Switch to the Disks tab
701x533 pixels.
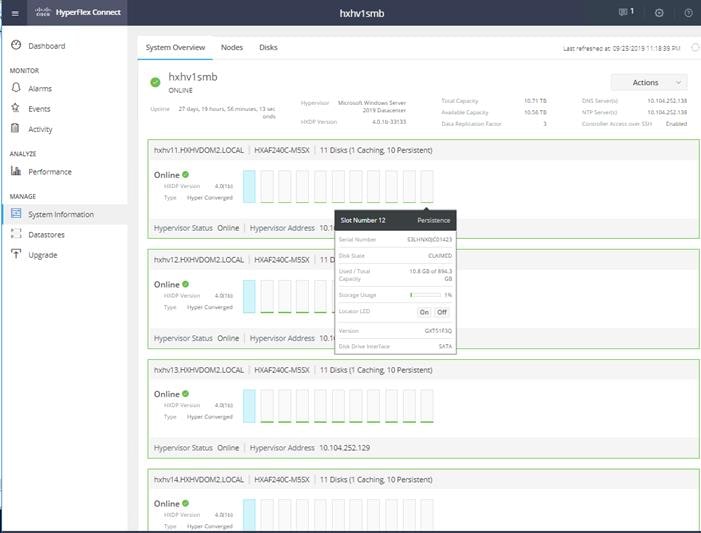point(268,47)
